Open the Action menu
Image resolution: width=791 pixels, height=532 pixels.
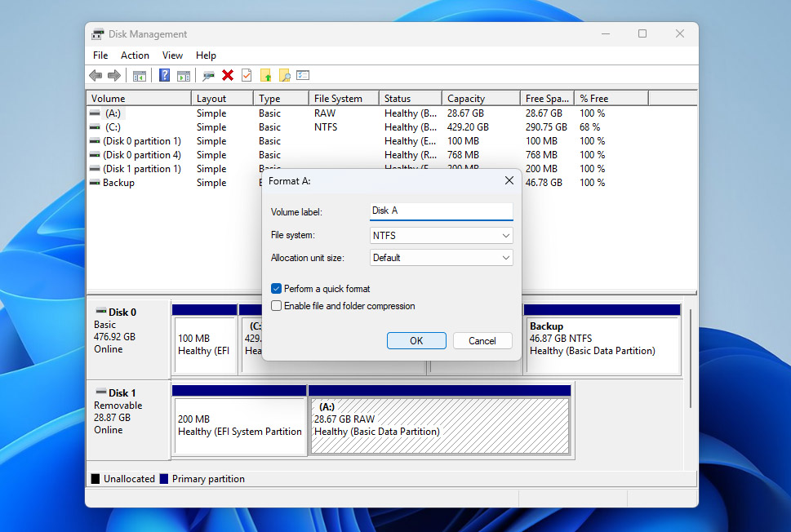click(134, 55)
